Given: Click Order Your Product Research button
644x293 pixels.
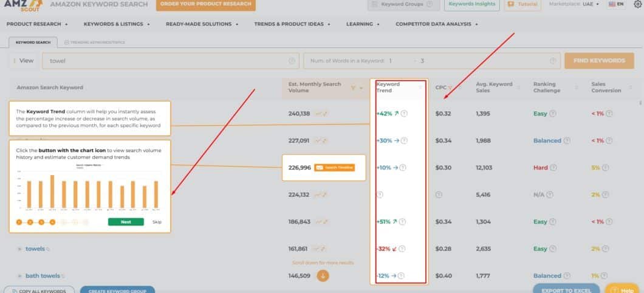Looking at the screenshot, I should [206, 4].
